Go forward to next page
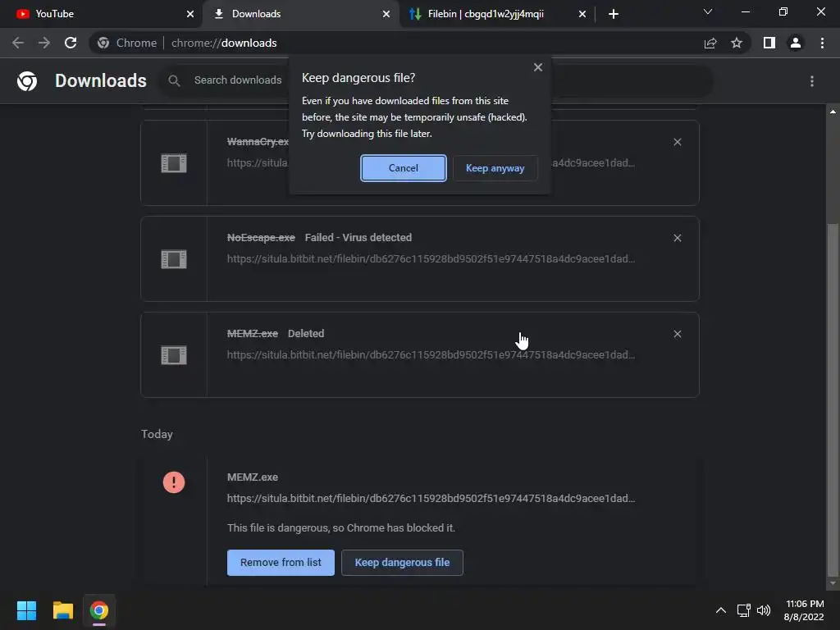 click(44, 43)
